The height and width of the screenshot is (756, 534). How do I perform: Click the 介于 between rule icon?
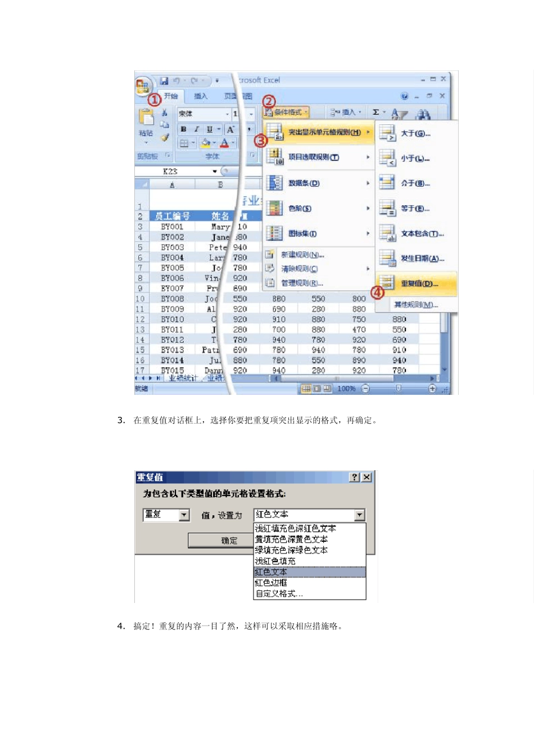point(387,183)
